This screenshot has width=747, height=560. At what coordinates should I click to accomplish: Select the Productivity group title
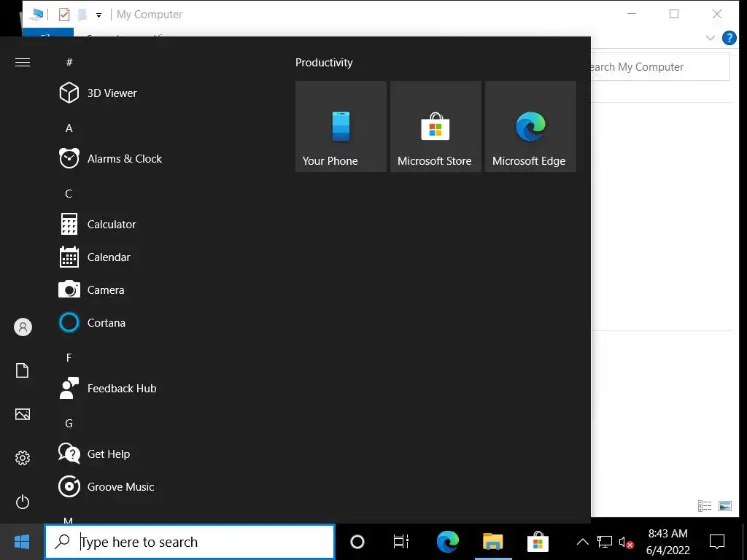coord(324,63)
